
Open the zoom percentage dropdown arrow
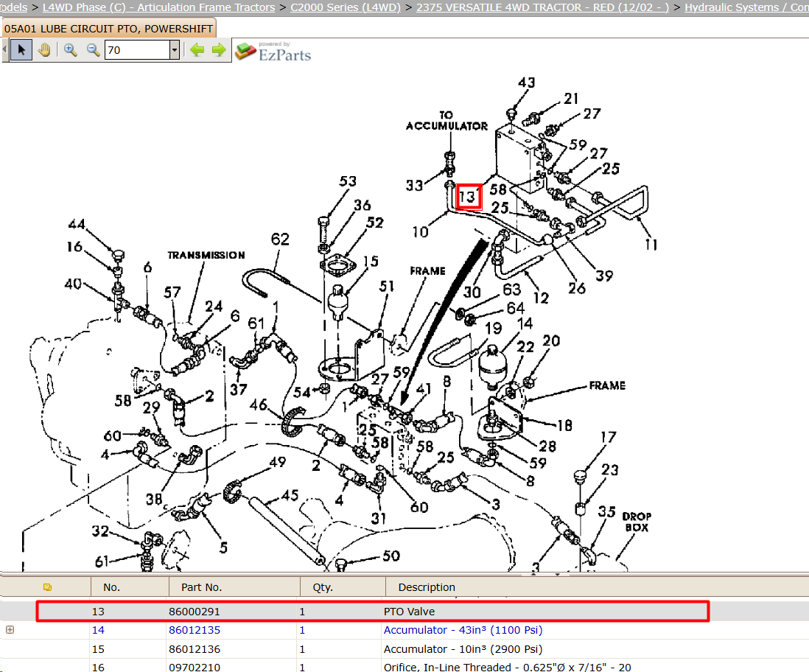coord(175,50)
